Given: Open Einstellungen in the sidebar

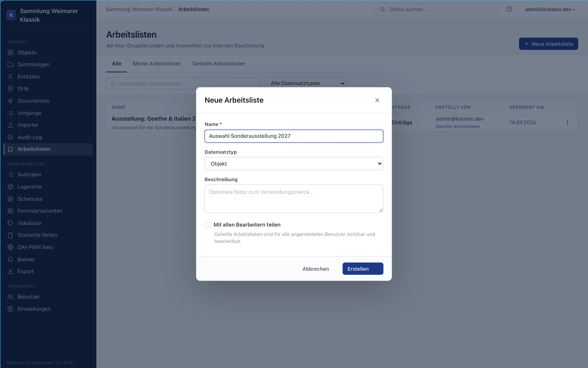Looking at the screenshot, I should (48, 309).
